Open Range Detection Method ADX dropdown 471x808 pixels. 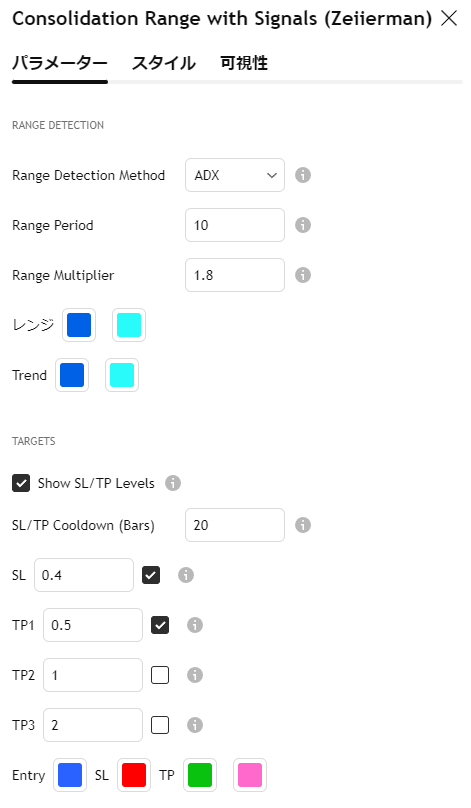tap(235, 175)
